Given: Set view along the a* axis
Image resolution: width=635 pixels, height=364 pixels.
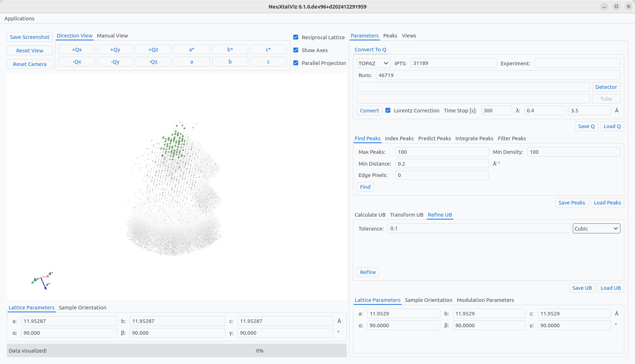Looking at the screenshot, I should point(191,50).
